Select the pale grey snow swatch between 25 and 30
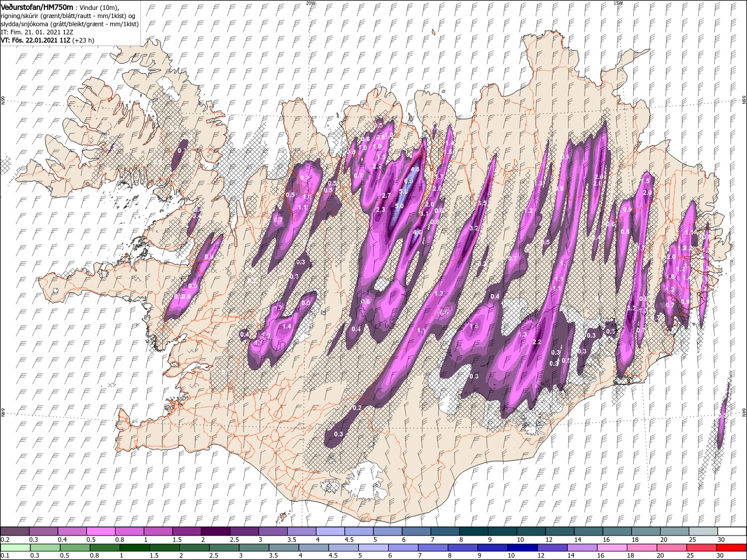Image resolution: width=747 pixels, height=560 pixels. [703, 531]
